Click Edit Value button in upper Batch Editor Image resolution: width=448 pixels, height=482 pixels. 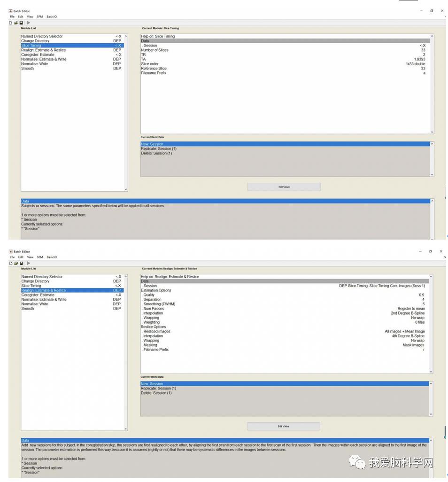284,187
